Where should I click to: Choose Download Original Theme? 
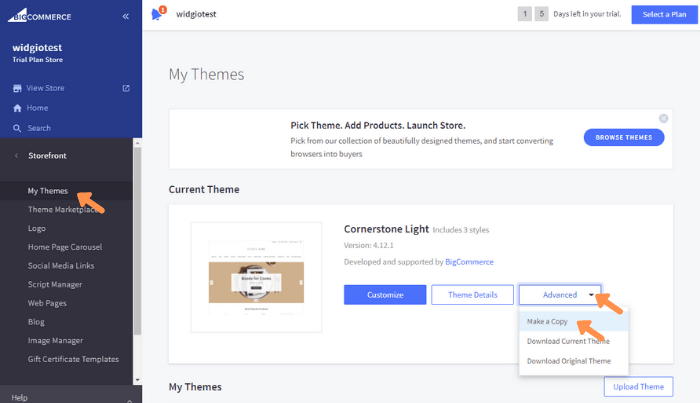[x=574, y=361]
